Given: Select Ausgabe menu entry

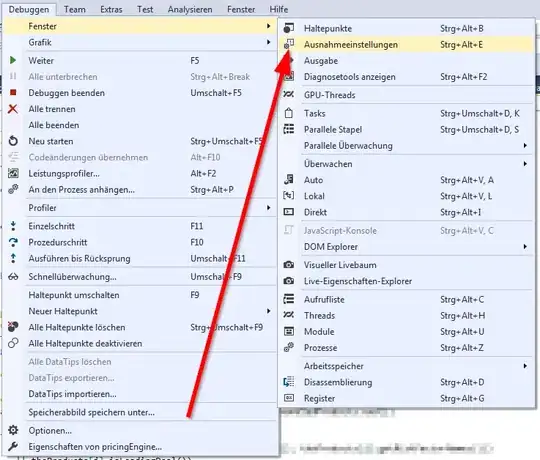Looking at the screenshot, I should [x=406, y=61].
